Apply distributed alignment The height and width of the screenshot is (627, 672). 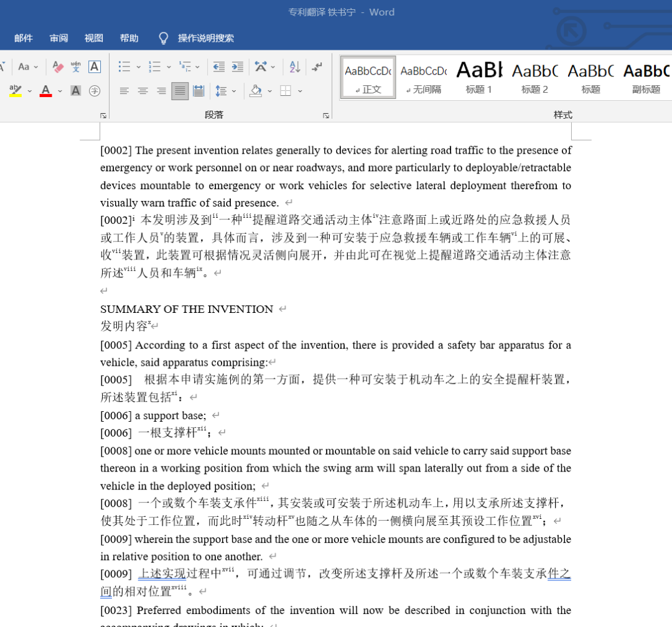(x=198, y=91)
